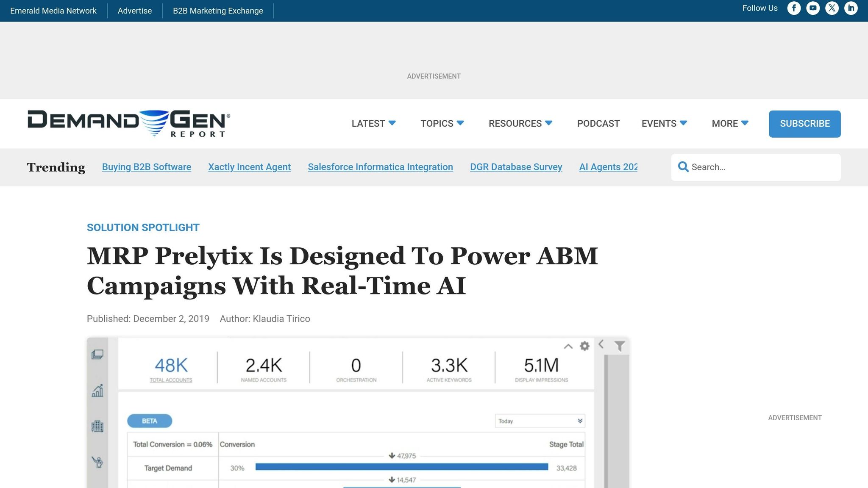Open the X (Twitter) social icon
The image size is (868, 488).
click(832, 8)
